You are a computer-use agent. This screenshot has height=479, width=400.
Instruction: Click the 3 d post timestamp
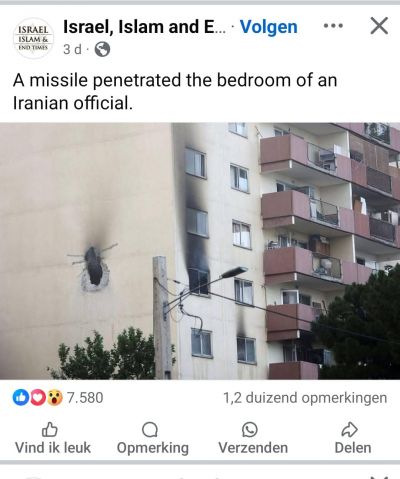[72, 50]
